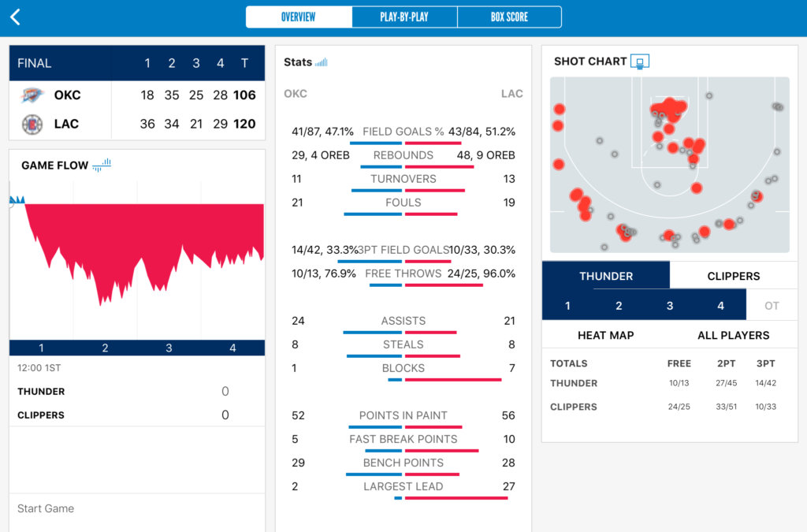Tap the bar chart icon beside Stats

point(321,62)
